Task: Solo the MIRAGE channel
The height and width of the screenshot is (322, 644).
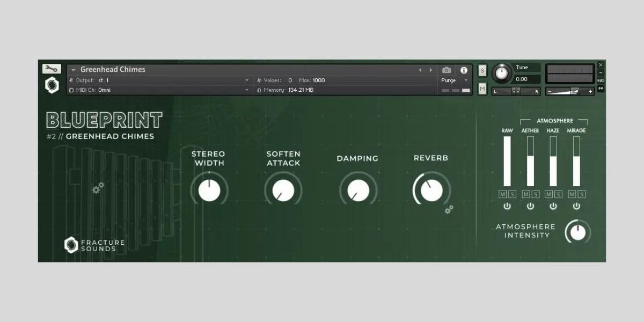Action: coord(581,194)
